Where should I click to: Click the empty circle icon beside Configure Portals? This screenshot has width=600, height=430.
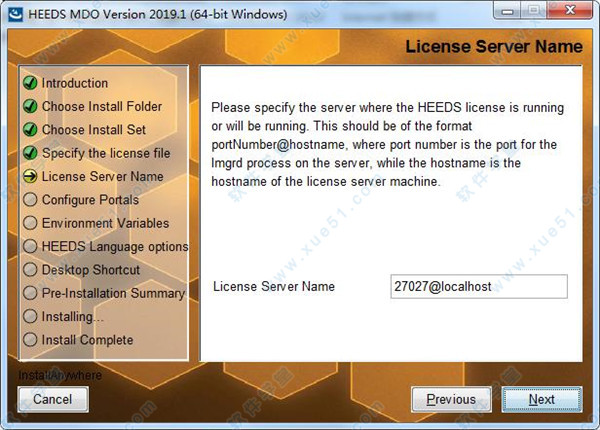click(30, 199)
